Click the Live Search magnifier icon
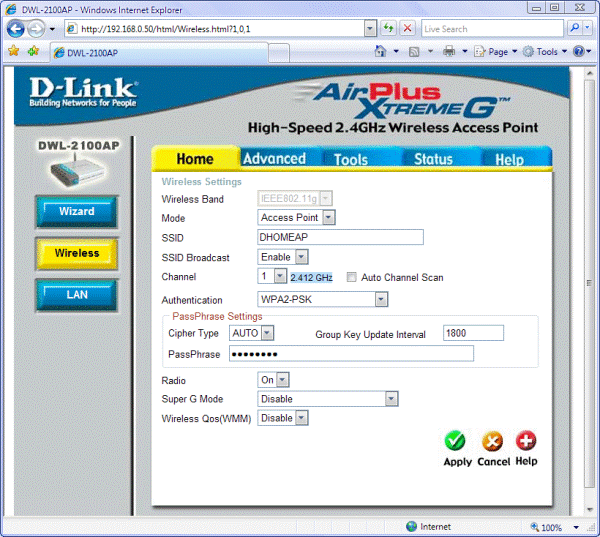Image resolution: width=600 pixels, height=537 pixels. pos(574,28)
